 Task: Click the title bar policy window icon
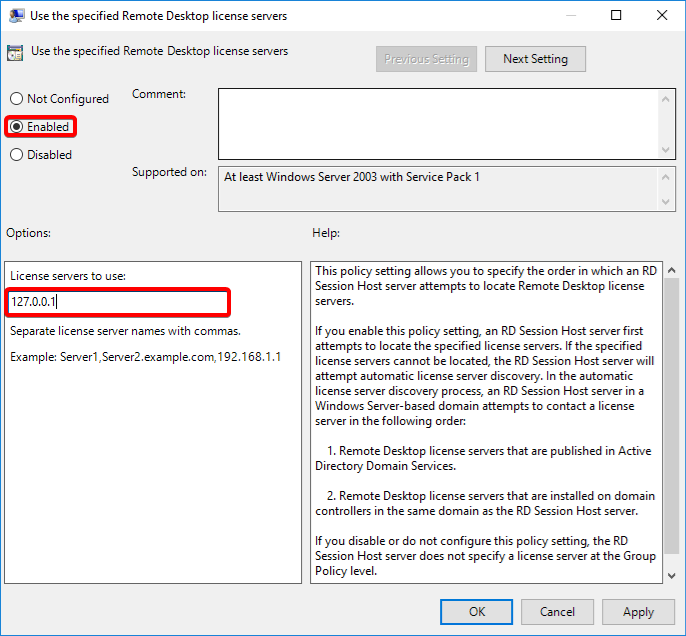click(17, 16)
